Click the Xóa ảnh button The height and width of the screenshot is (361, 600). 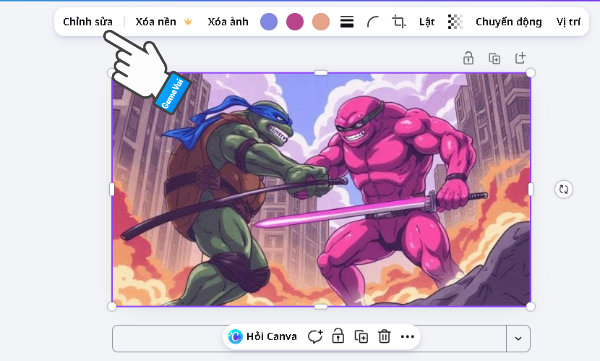tap(228, 22)
